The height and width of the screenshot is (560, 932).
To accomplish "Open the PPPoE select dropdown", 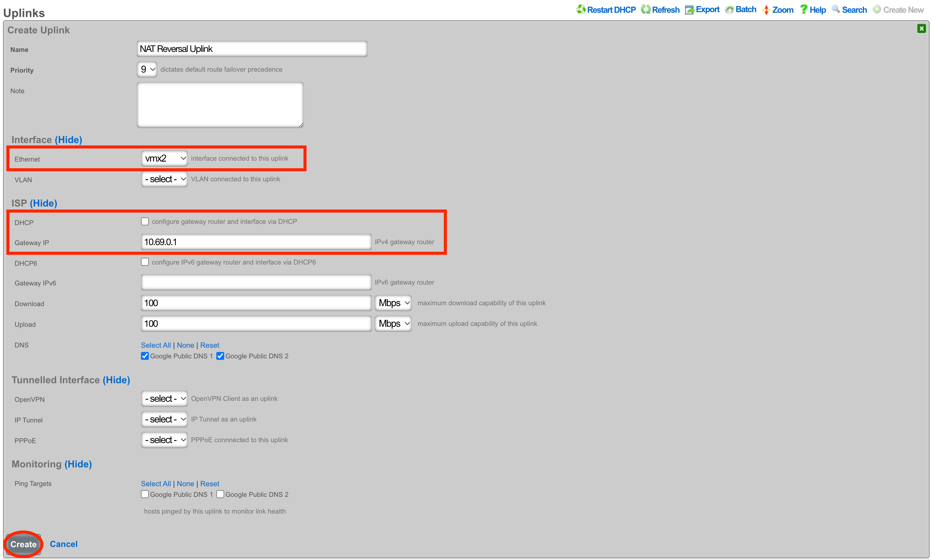I will click(x=165, y=440).
